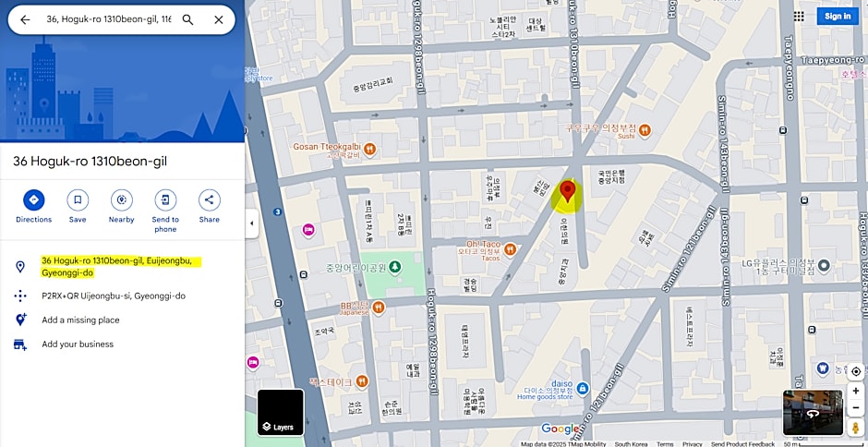Save this place
Image resolution: width=868 pixels, height=447 pixels.
pyautogui.click(x=78, y=207)
